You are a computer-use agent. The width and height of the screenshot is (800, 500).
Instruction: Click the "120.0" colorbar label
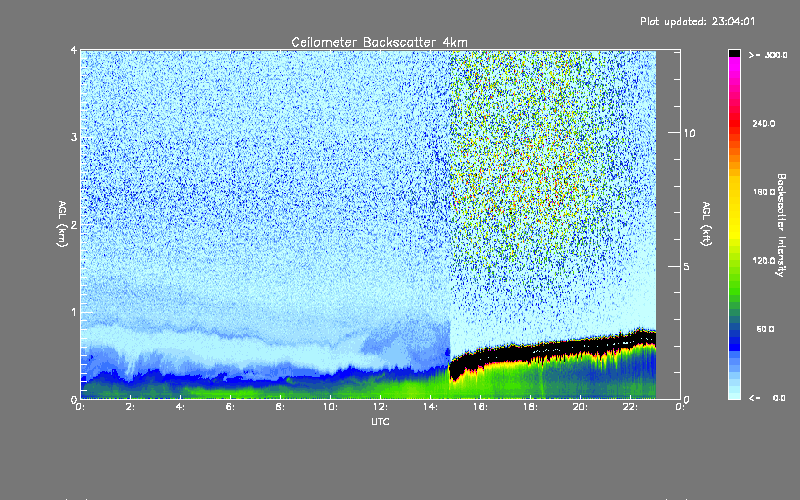point(764,260)
